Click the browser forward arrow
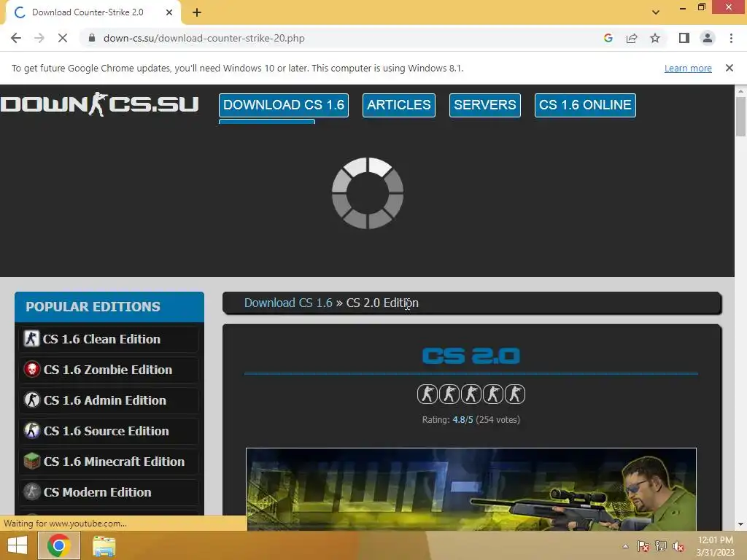The width and height of the screenshot is (747, 560). (39, 38)
